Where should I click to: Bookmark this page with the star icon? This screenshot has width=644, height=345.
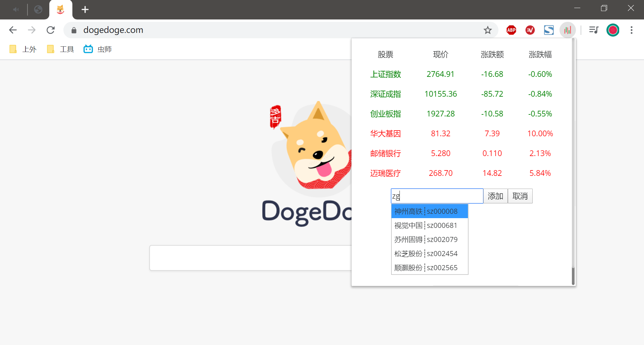(488, 30)
